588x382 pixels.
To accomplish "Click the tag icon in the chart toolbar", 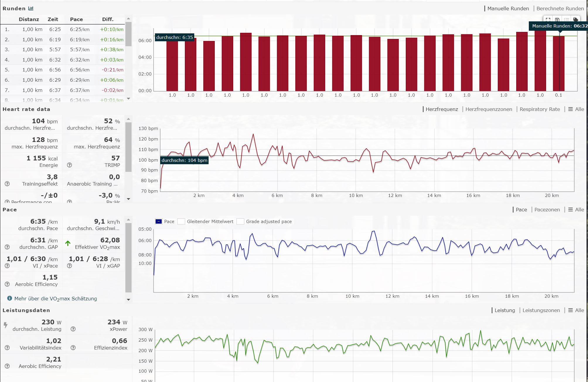I will (575, 20).
